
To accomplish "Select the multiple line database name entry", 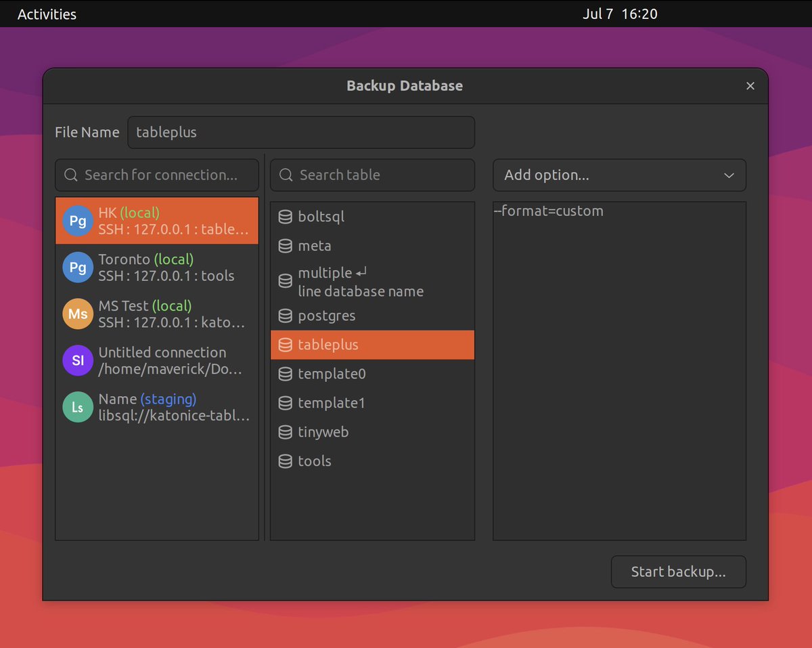I will (x=372, y=281).
